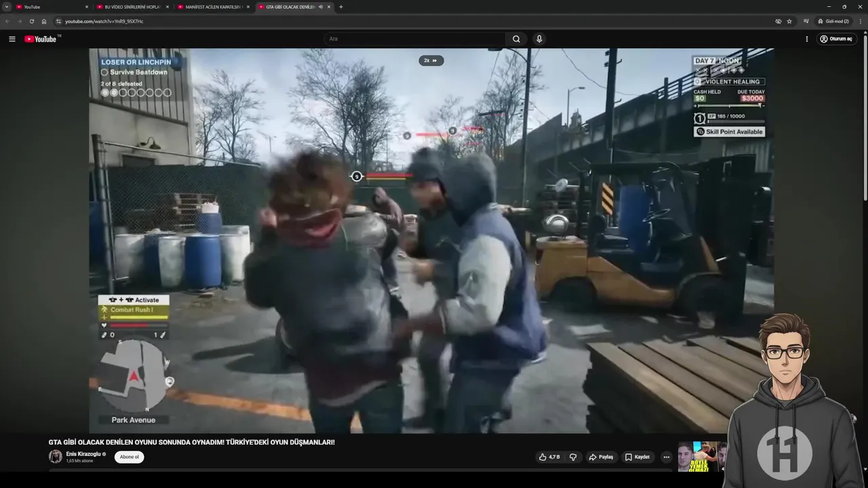Go to YouTube home via the logo
Image resolution: width=868 pixels, height=488 pixels.
41,39
